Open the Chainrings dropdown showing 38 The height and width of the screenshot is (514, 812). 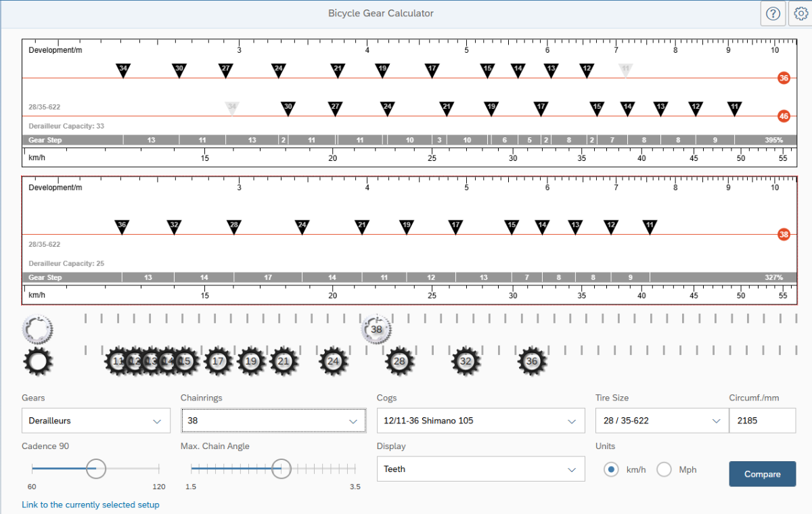tap(273, 421)
